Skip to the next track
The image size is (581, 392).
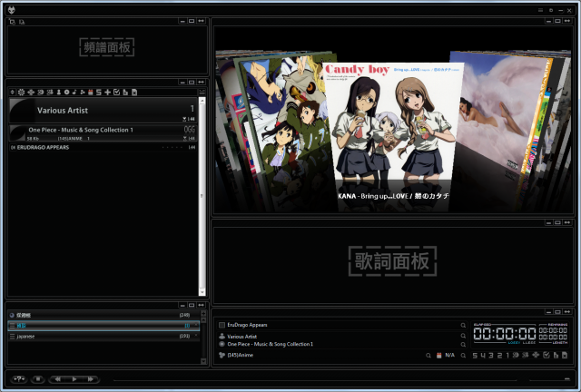[x=91, y=379]
